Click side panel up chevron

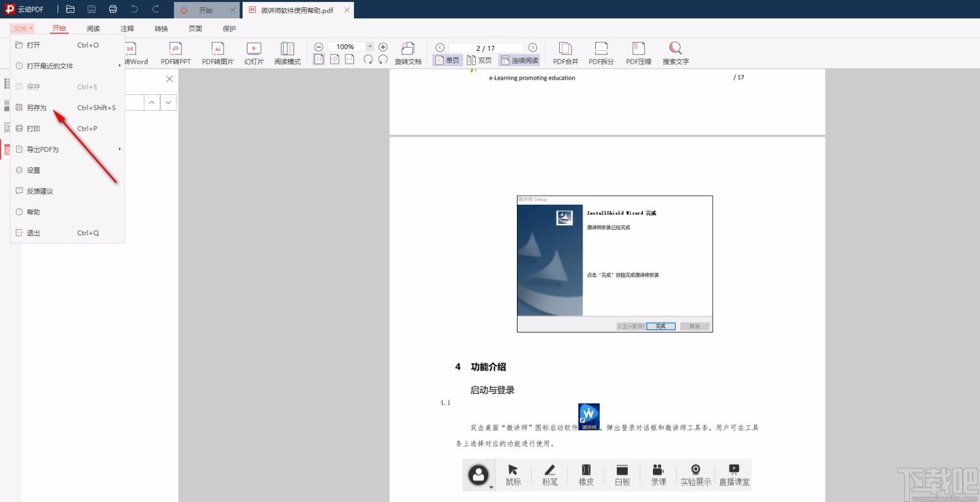point(151,102)
